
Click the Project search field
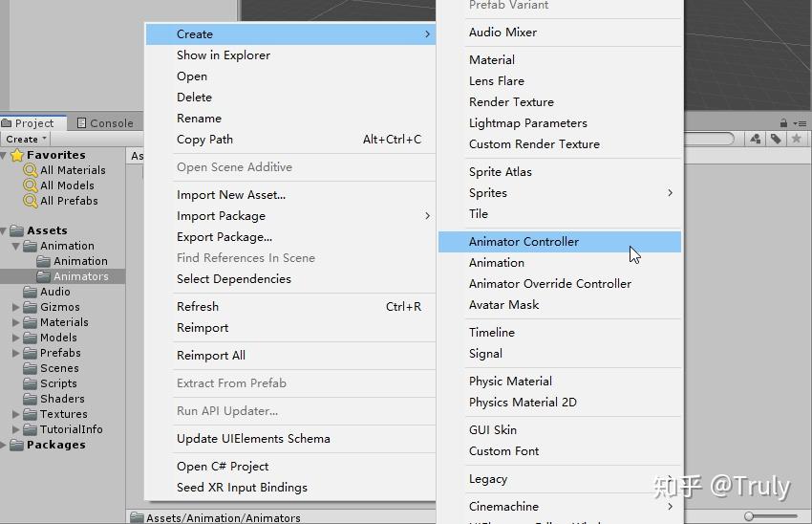coord(709,139)
